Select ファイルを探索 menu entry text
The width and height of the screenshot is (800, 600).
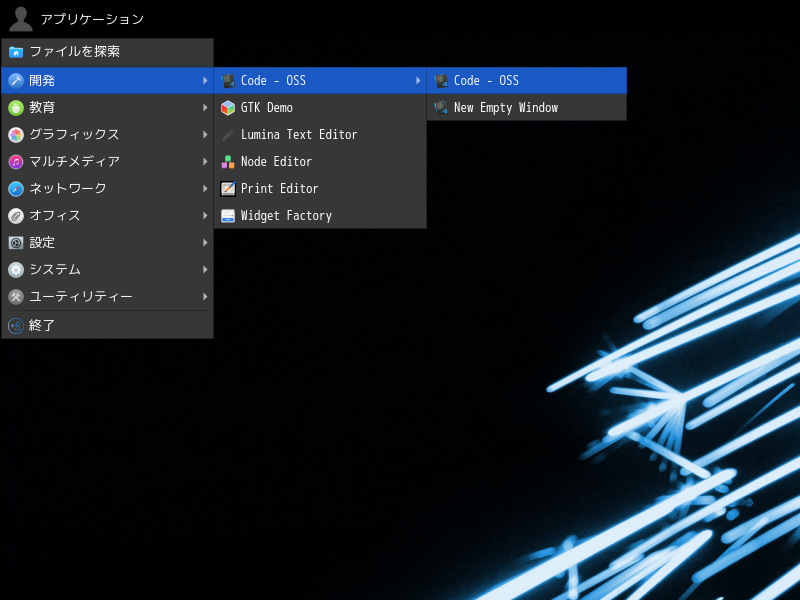point(74,52)
